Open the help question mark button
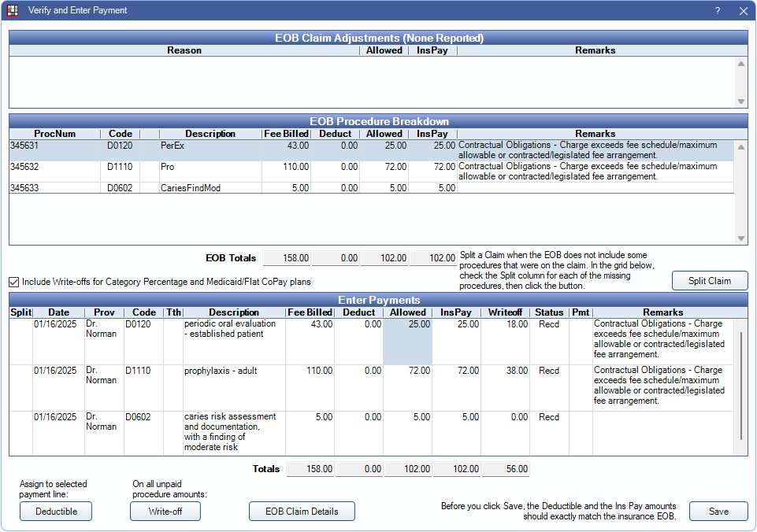The width and height of the screenshot is (757, 532). pyautogui.click(x=718, y=11)
